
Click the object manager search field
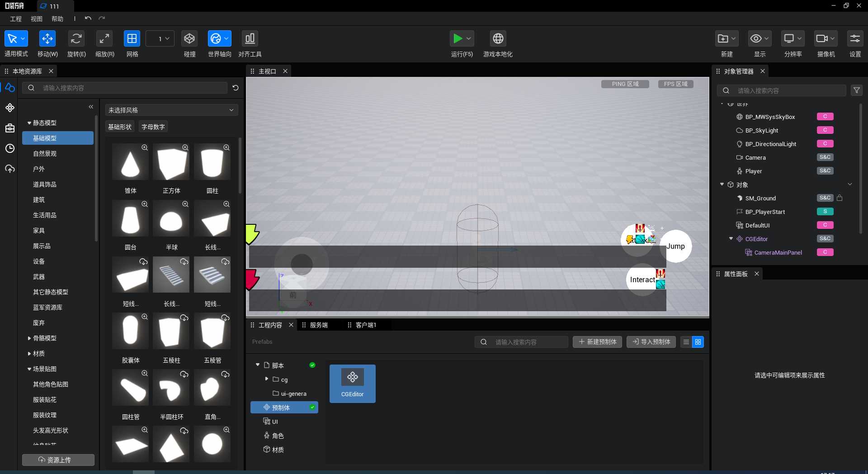tap(782, 90)
